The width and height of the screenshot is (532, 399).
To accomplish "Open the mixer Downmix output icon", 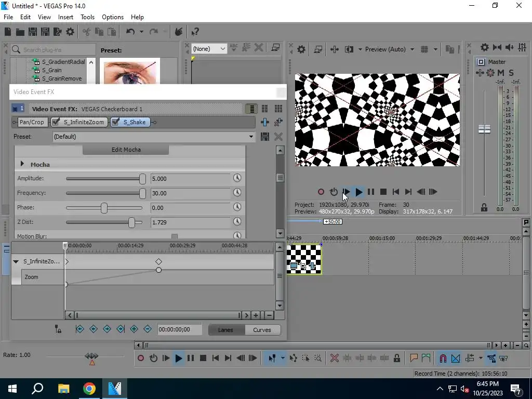I will tap(497, 47).
